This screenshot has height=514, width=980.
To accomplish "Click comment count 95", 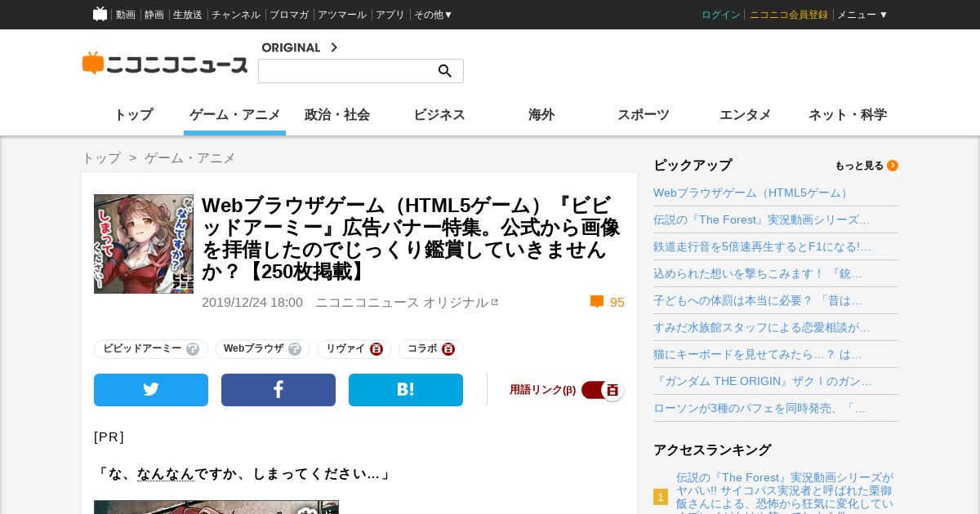I will coord(617,303).
